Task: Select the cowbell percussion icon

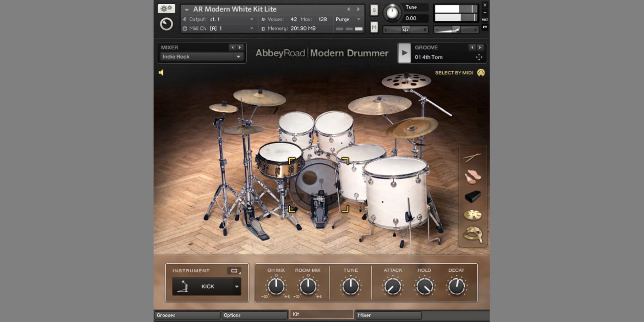Action: pos(473,196)
